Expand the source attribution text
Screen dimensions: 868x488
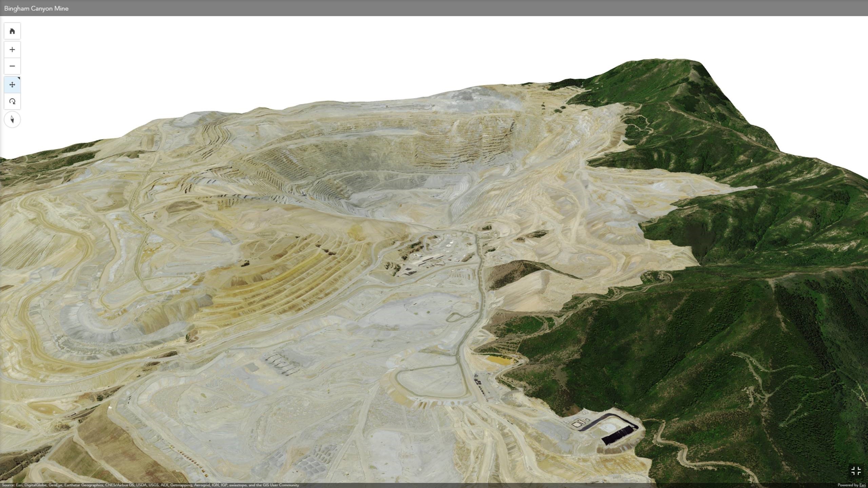(x=150, y=485)
